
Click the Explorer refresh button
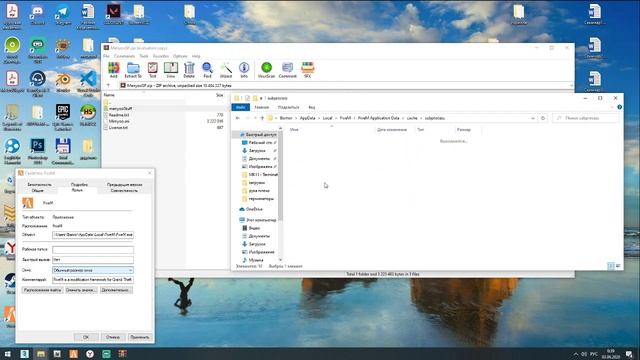(543, 118)
